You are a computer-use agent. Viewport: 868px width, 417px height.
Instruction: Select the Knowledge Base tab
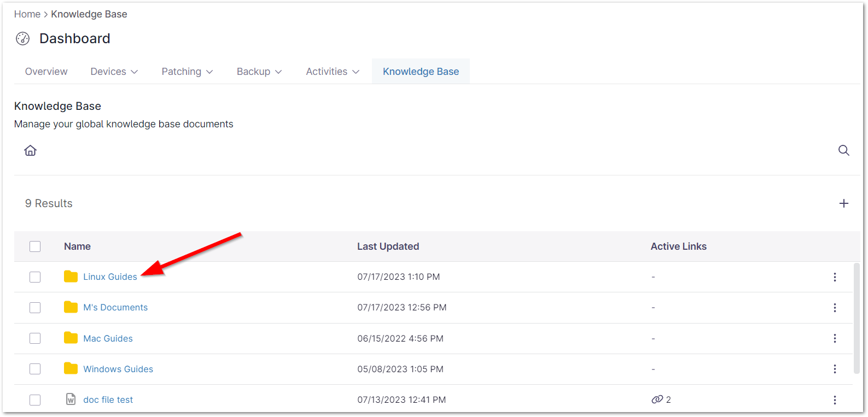(421, 72)
